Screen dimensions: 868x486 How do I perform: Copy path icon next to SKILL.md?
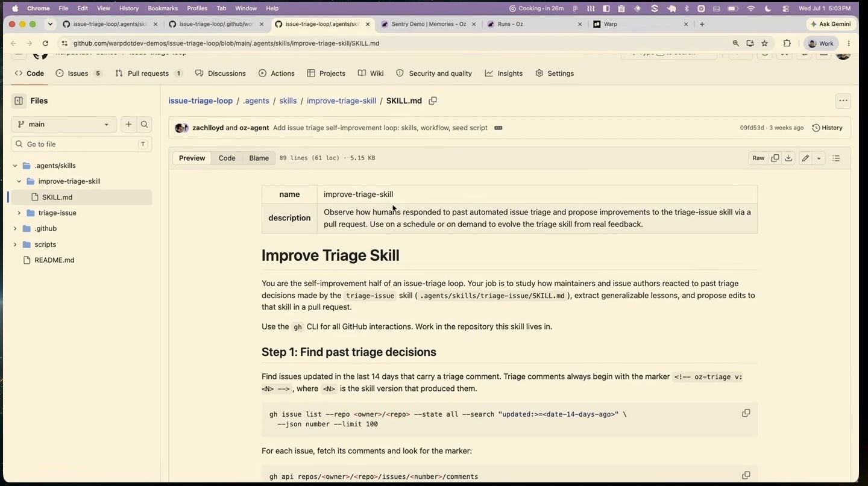click(x=433, y=101)
